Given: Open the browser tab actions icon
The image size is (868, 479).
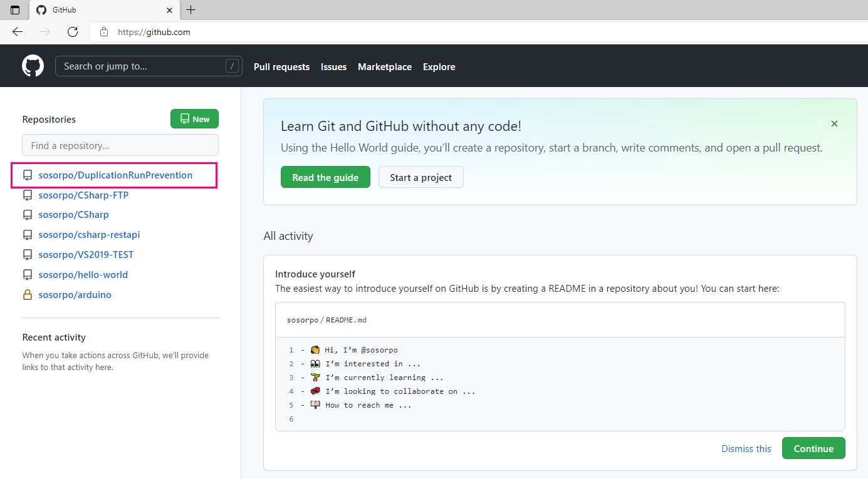Looking at the screenshot, I should pyautogui.click(x=15, y=10).
